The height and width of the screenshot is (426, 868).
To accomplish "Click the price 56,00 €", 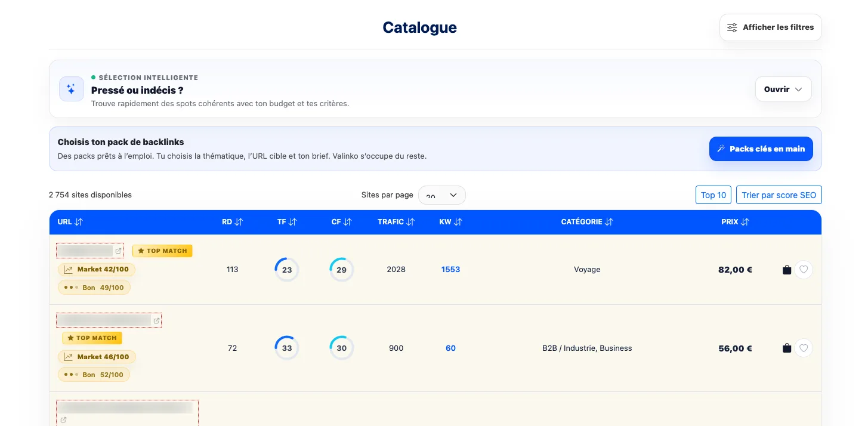I will (x=735, y=348).
